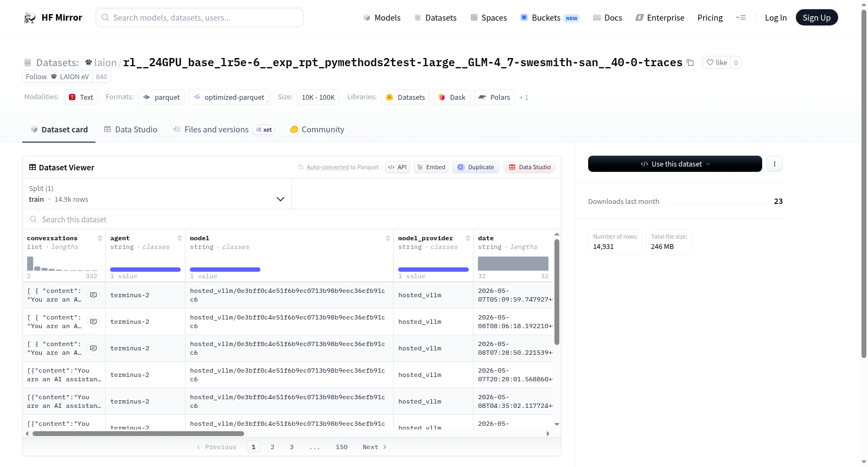Open the Pricing page
Image resolution: width=868 pixels, height=467 pixels.
pos(710,17)
